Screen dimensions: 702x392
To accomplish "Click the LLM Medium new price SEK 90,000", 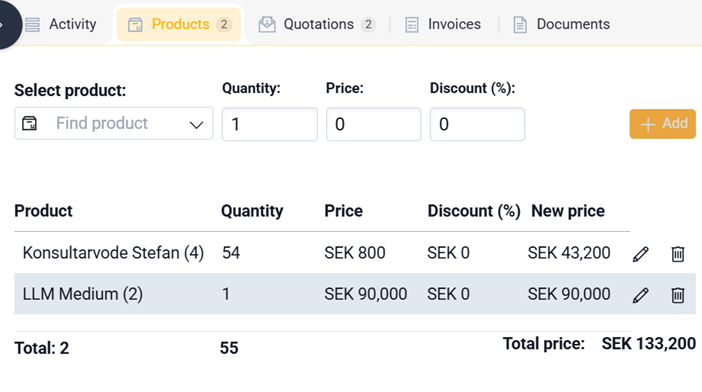I will tap(569, 294).
